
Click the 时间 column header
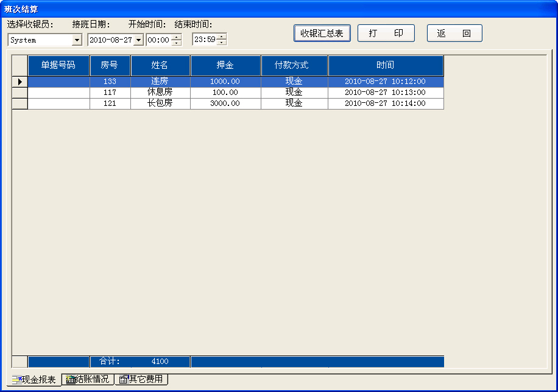coord(386,66)
